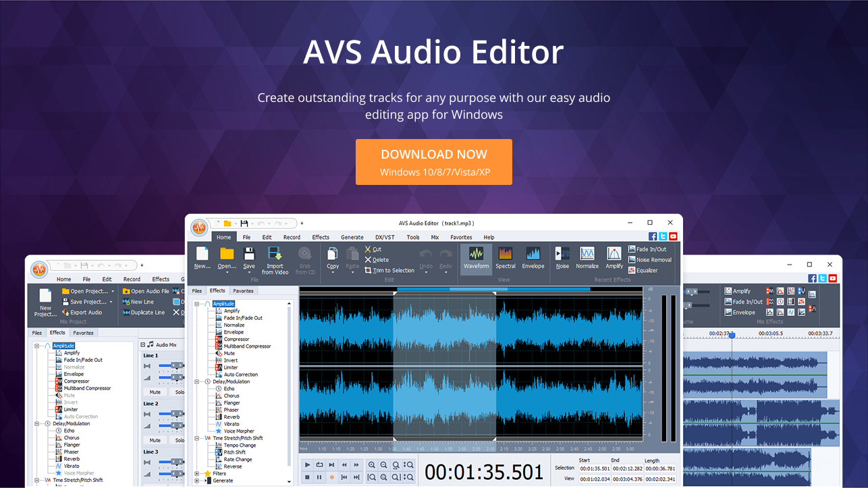
Task: Open the Copy dropdown arrow
Action: pyautogui.click(x=333, y=272)
